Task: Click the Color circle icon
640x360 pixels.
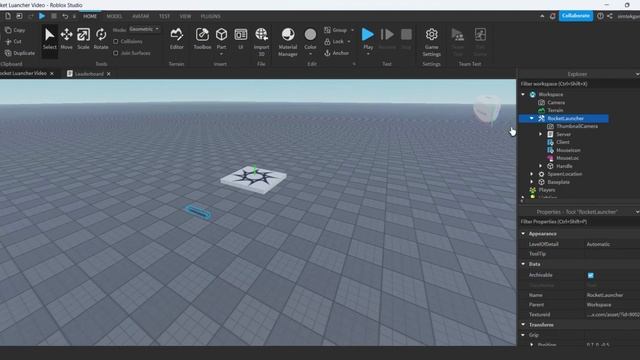Action: (x=310, y=34)
